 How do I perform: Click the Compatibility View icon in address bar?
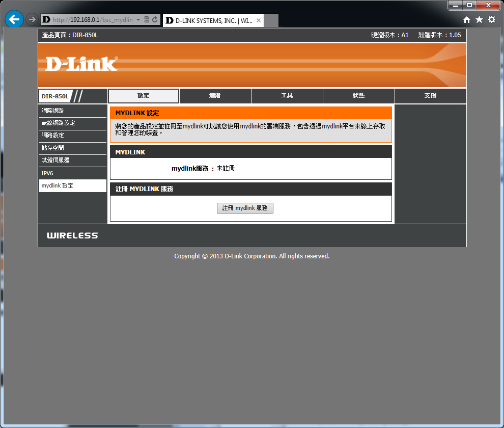point(147,20)
